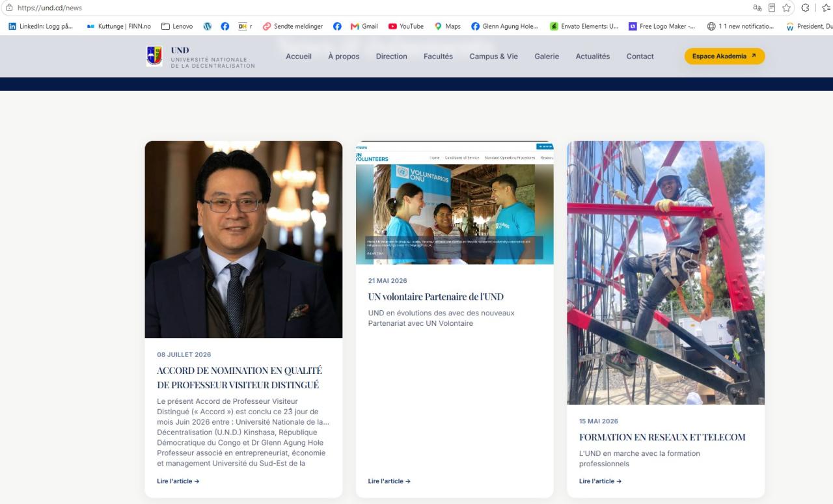Click Lire l'article under Professeur Visiteur card
833x504 pixels.
pos(178,481)
